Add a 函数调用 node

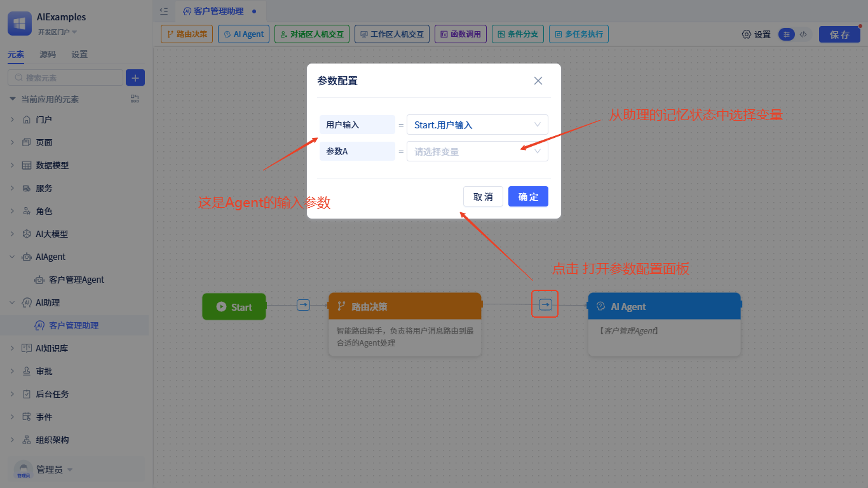click(461, 34)
